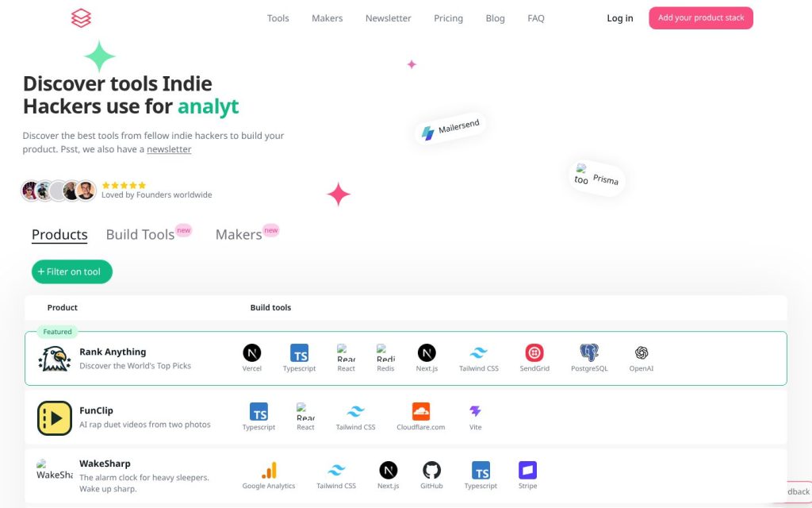Open React tool in Rank Anything row
The image size is (812, 508).
[x=346, y=353]
